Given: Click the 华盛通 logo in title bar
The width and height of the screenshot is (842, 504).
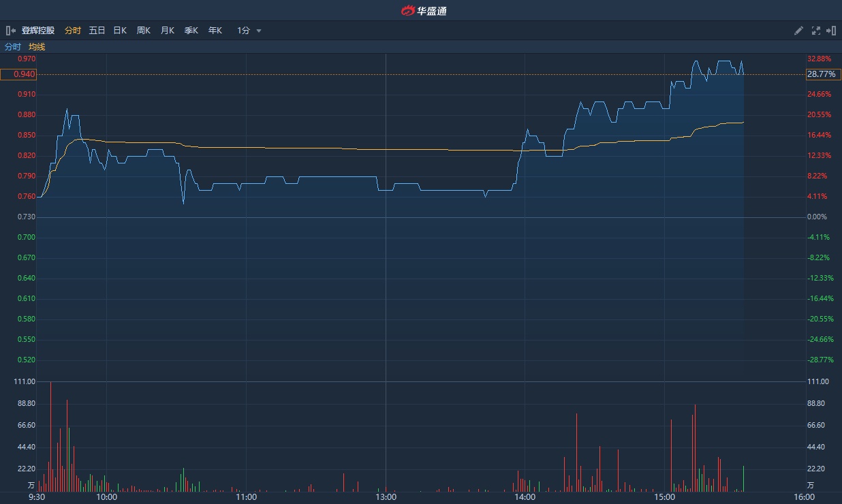Looking at the screenshot, I should click(x=424, y=10).
